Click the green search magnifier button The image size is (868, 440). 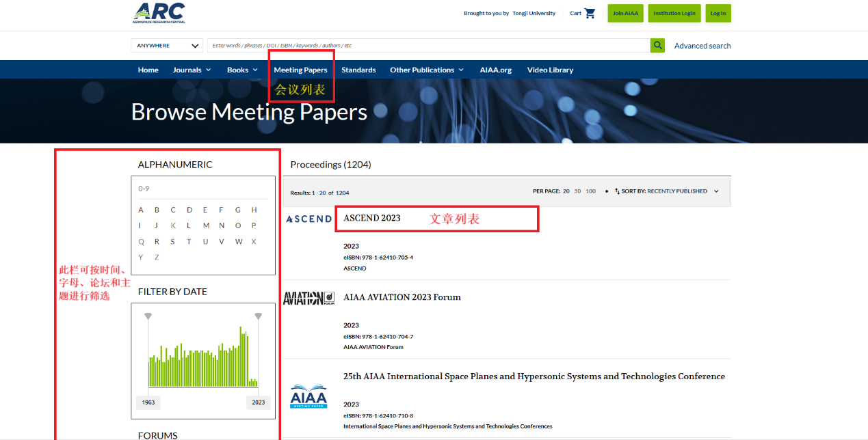click(657, 45)
